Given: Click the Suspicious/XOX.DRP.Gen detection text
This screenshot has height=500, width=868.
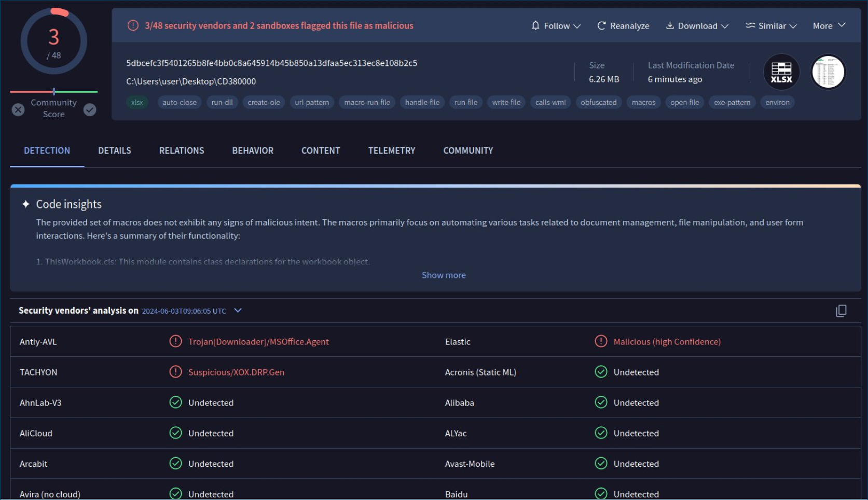Looking at the screenshot, I should tap(236, 372).
